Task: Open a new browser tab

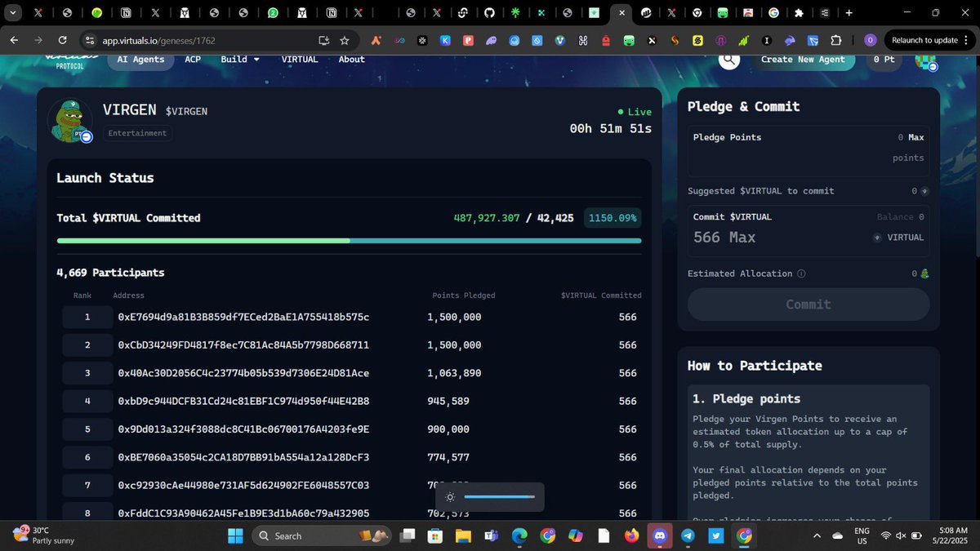Action: click(x=849, y=13)
